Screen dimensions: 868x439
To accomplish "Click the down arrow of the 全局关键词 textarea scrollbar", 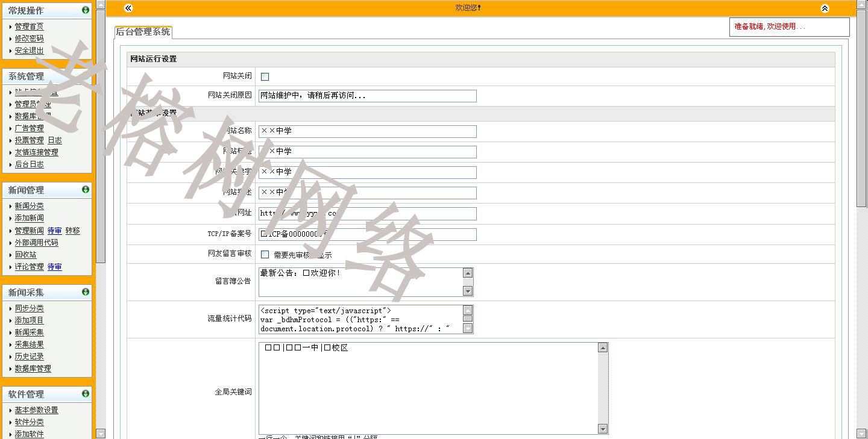I will coord(603,429).
